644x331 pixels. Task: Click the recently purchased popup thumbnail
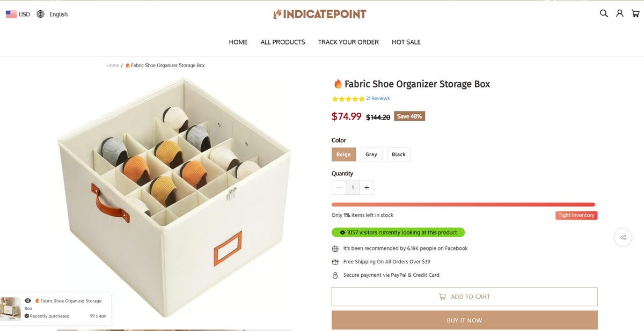tap(11, 308)
